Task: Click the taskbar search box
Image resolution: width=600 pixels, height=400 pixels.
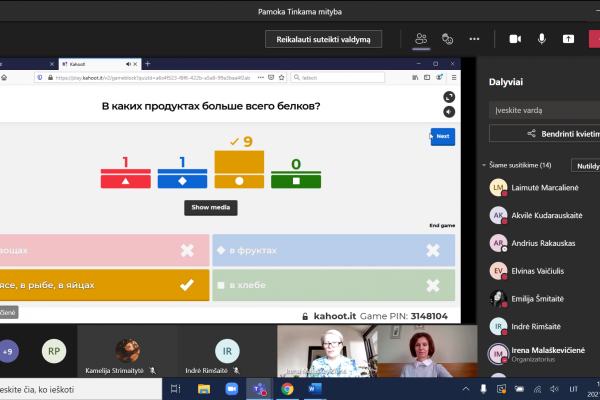Action: click(80, 389)
